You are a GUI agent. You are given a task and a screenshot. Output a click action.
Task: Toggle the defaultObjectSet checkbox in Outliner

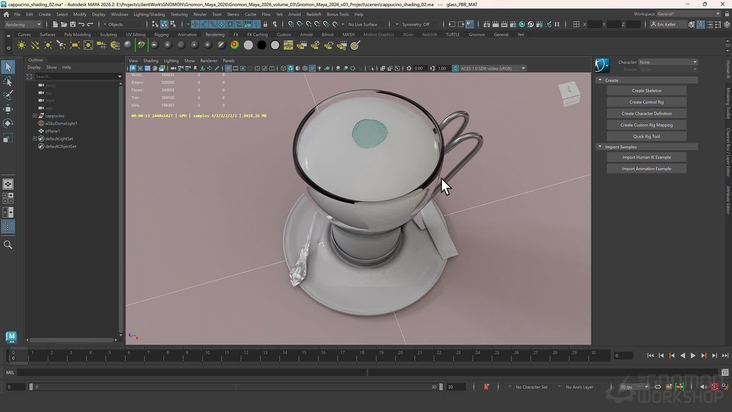click(41, 146)
